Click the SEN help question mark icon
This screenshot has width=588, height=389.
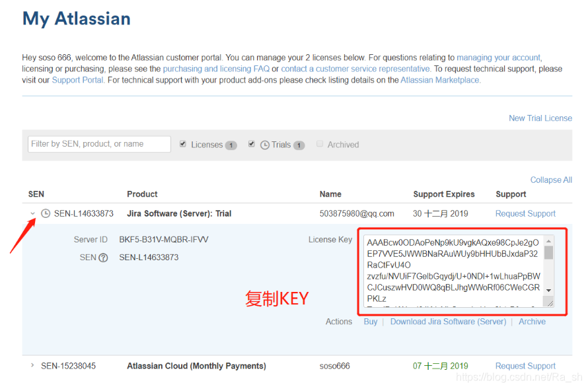click(x=103, y=258)
